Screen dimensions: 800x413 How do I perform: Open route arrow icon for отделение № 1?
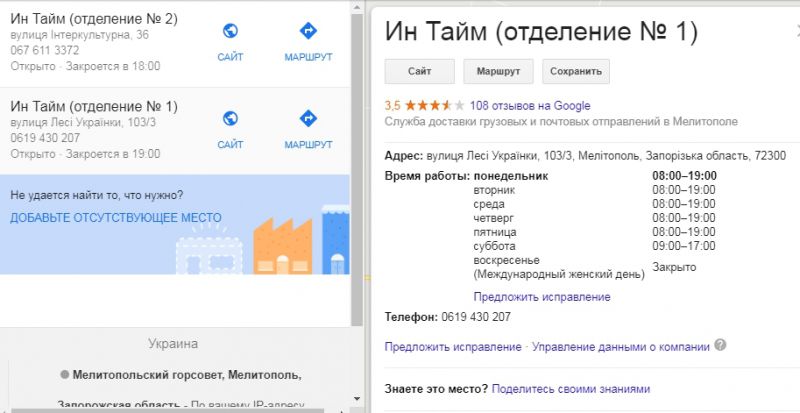pyautogui.click(x=308, y=118)
